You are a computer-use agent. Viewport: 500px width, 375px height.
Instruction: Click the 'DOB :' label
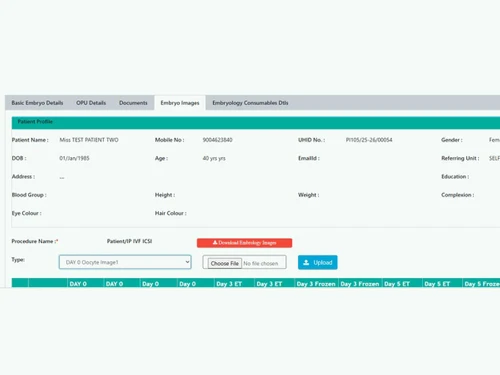pos(19,158)
